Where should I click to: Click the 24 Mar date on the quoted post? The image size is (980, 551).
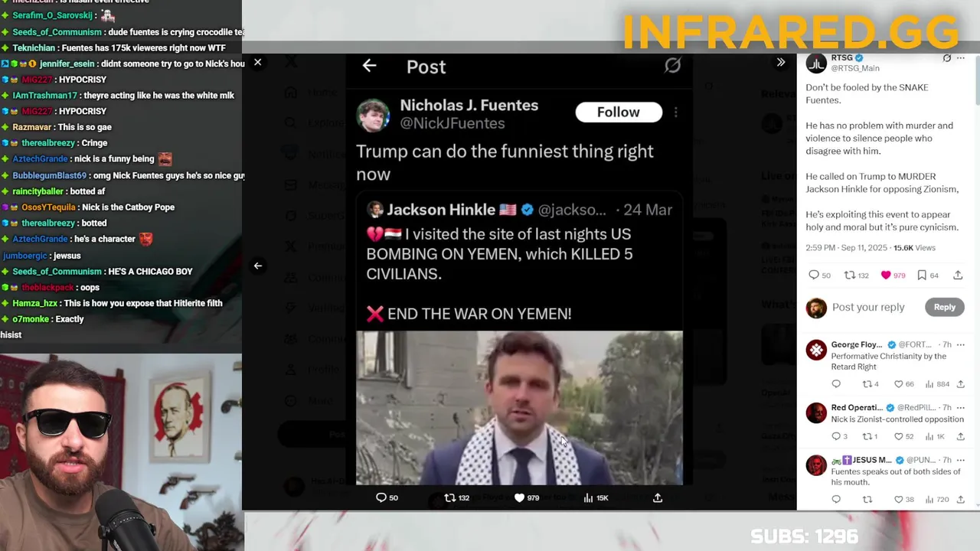tap(648, 210)
